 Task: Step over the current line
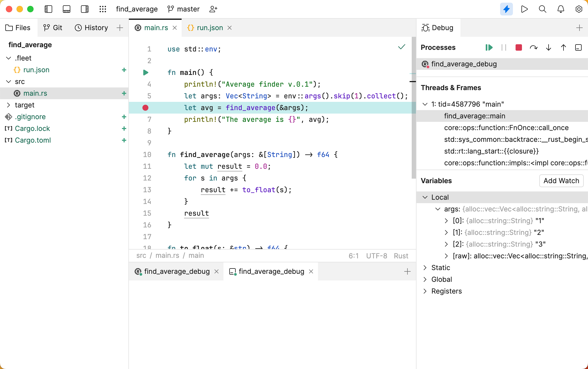pos(534,47)
